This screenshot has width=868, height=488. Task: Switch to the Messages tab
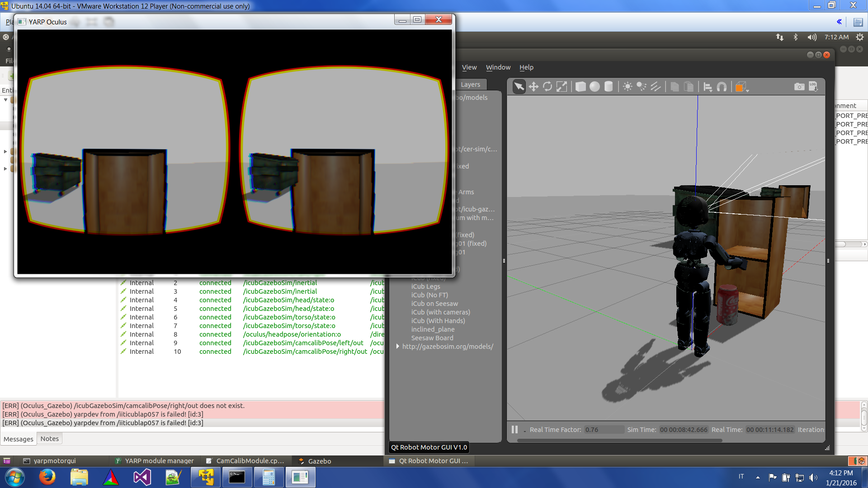tap(19, 439)
